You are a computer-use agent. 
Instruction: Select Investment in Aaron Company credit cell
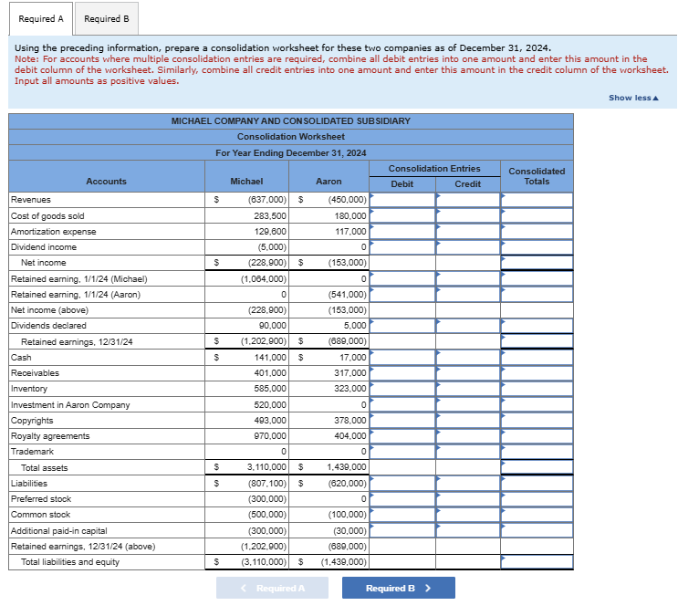468,404
